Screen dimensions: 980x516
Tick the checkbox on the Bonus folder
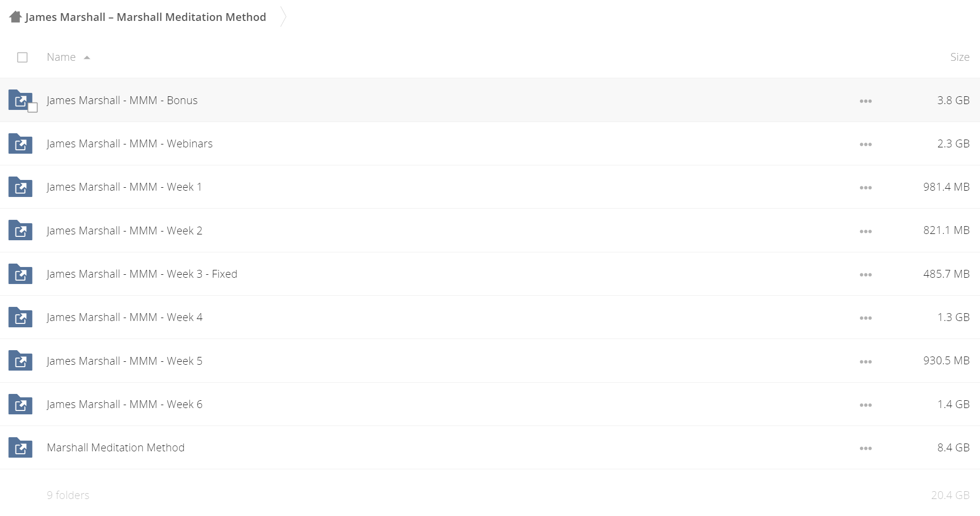click(33, 107)
